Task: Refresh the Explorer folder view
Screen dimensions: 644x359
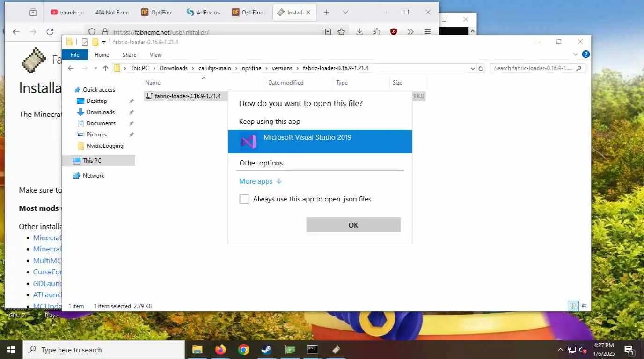Action: [481, 68]
